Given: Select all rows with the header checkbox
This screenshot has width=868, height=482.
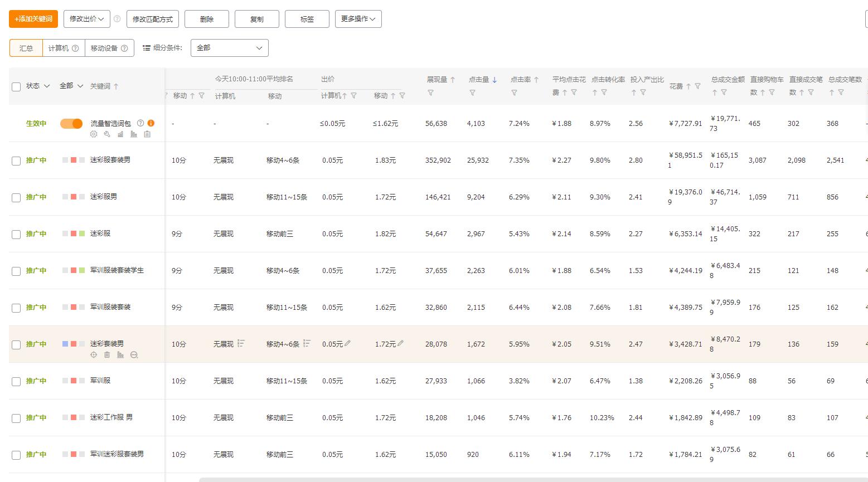Looking at the screenshot, I should click(x=16, y=87).
